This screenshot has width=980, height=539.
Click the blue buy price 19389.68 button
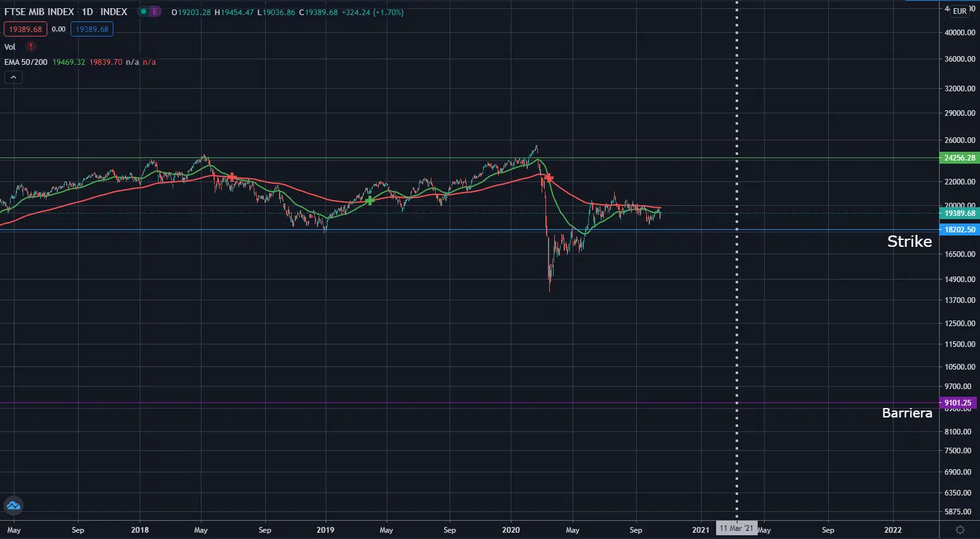click(x=92, y=29)
